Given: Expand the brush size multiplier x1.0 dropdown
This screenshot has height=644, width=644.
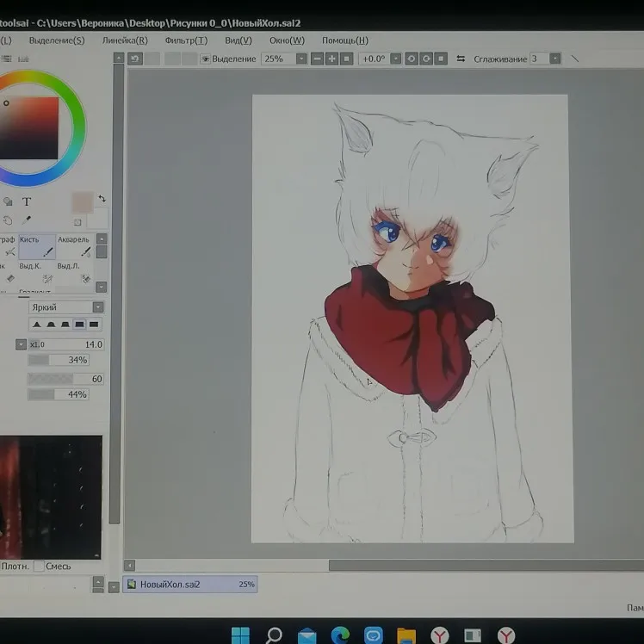Looking at the screenshot, I should tap(21, 344).
